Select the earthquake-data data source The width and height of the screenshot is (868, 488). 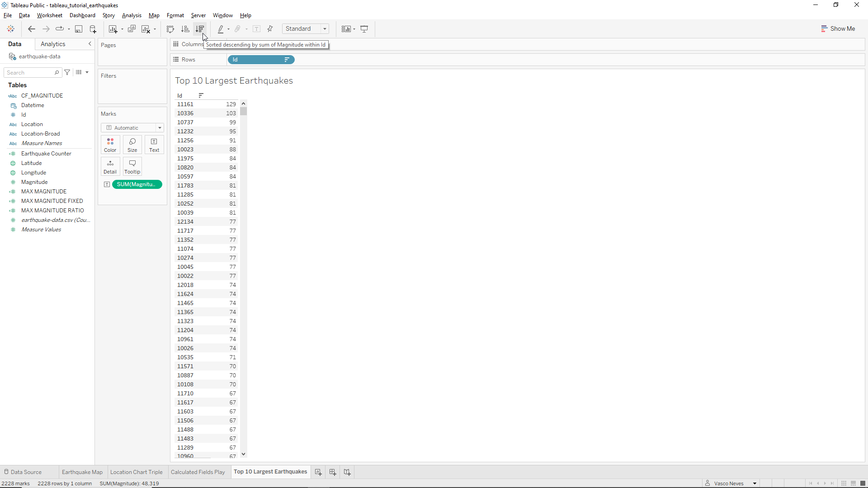point(40,56)
